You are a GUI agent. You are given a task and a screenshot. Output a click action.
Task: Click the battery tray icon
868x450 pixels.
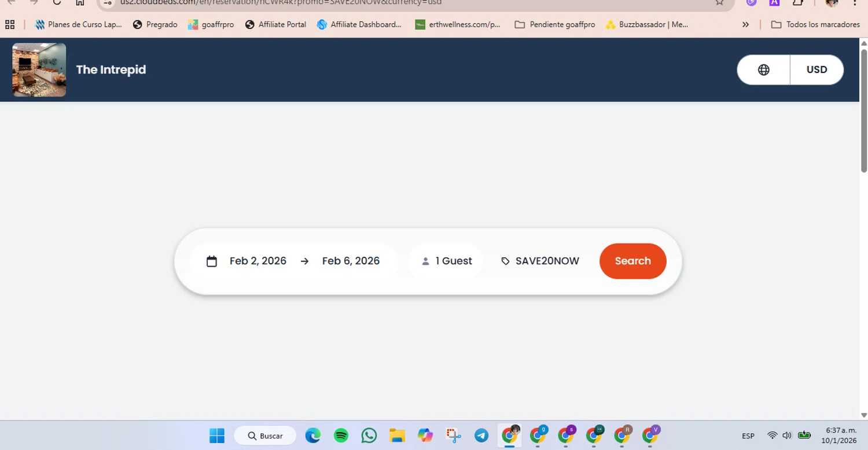[x=804, y=435]
